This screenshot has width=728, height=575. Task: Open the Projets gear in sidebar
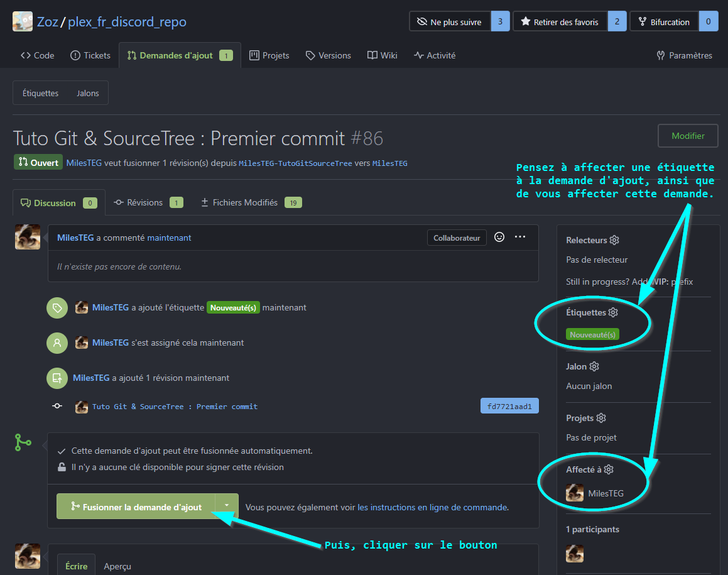pos(601,418)
